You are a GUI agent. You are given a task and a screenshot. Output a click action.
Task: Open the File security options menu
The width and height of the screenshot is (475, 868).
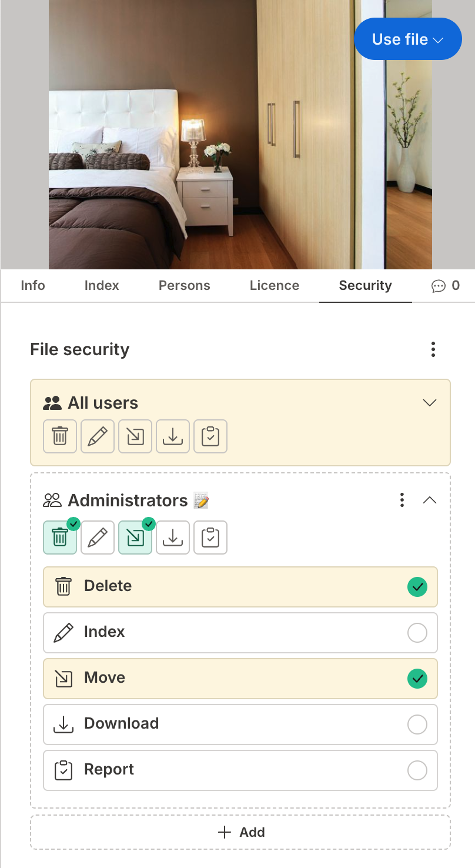[x=433, y=349]
